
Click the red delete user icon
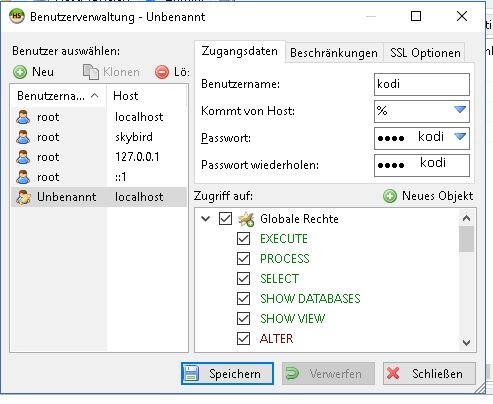coord(162,72)
